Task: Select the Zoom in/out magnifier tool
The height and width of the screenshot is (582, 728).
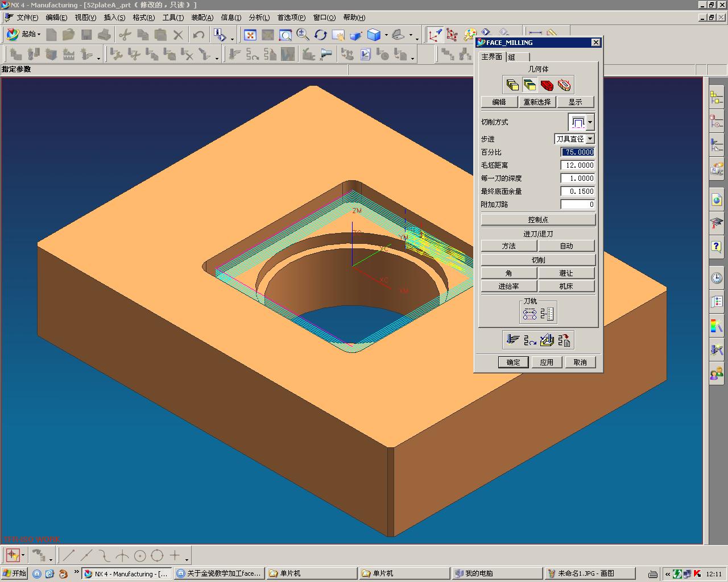Action: point(303,35)
